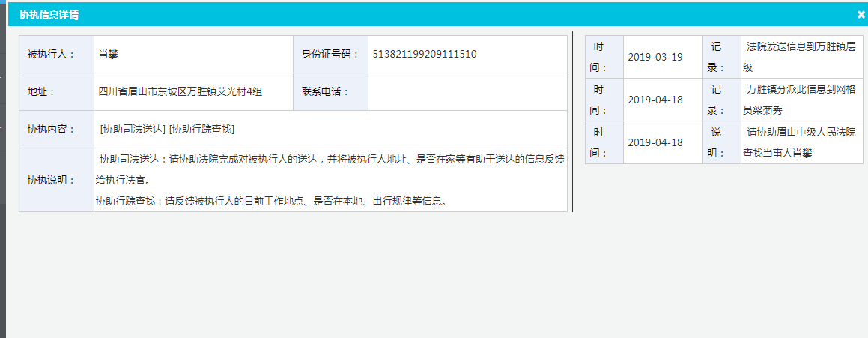This screenshot has height=338, width=868.
Task: Click the address 四川省眉山市东坡区万胜镇文光村4组
Action: (x=180, y=91)
